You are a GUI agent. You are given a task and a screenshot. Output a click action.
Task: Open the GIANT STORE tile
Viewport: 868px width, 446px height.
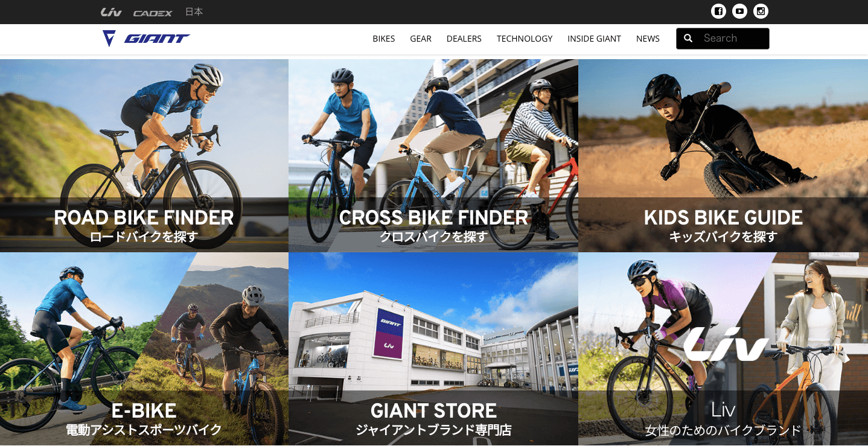click(x=433, y=349)
